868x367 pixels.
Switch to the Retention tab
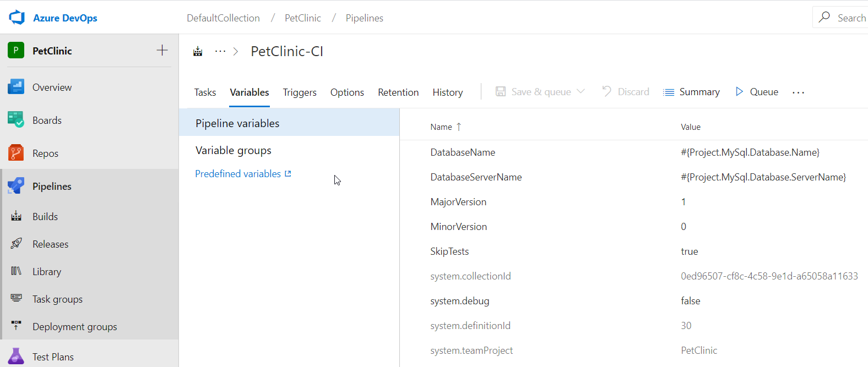tap(398, 92)
